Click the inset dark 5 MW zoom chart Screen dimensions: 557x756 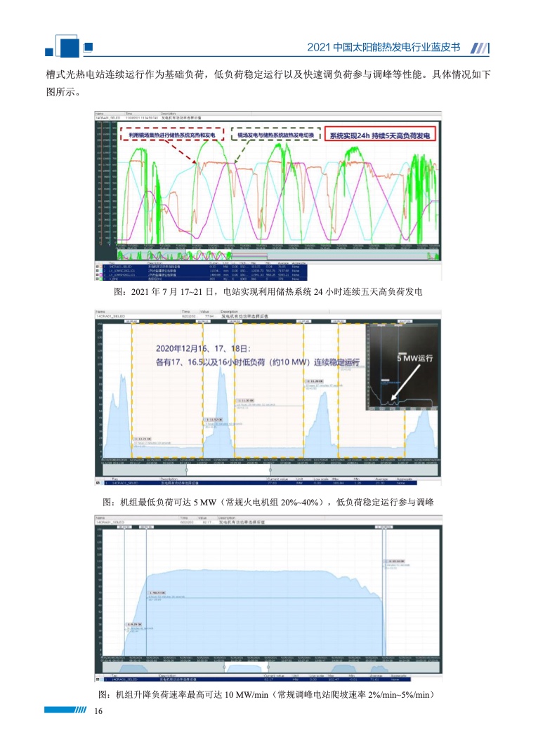click(400, 367)
